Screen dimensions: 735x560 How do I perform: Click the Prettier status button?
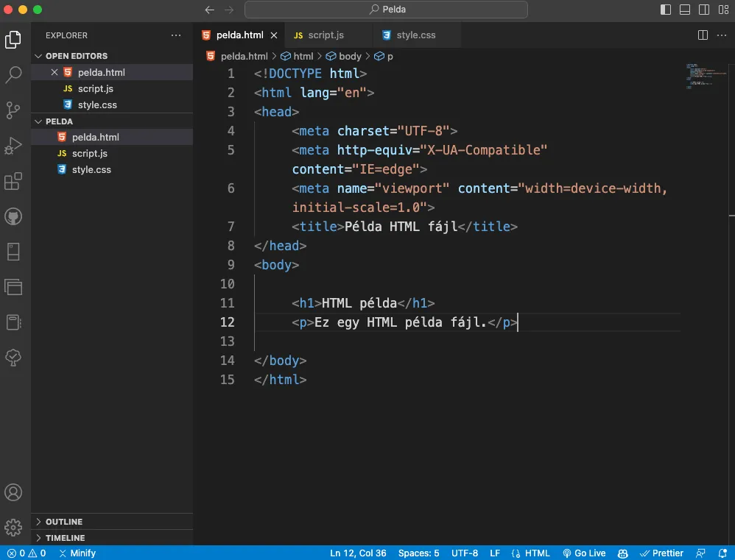661,553
